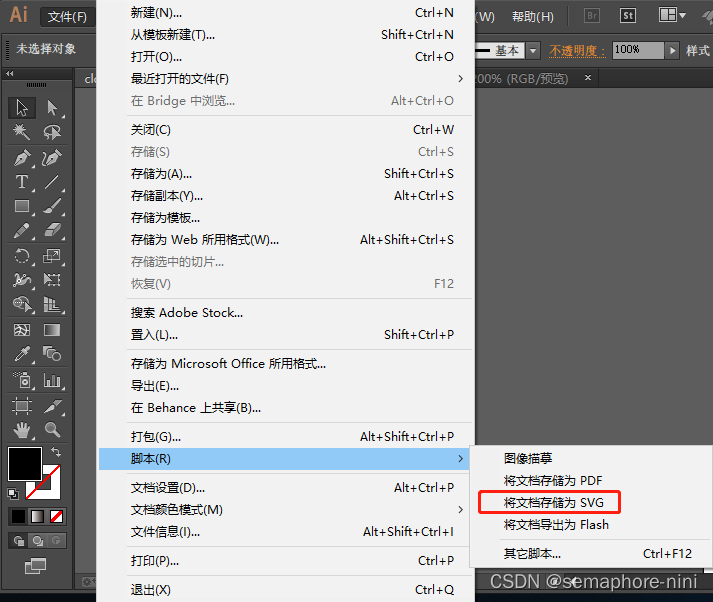The height and width of the screenshot is (602, 713).
Task: Select the Pen tool
Action: [x=22, y=158]
